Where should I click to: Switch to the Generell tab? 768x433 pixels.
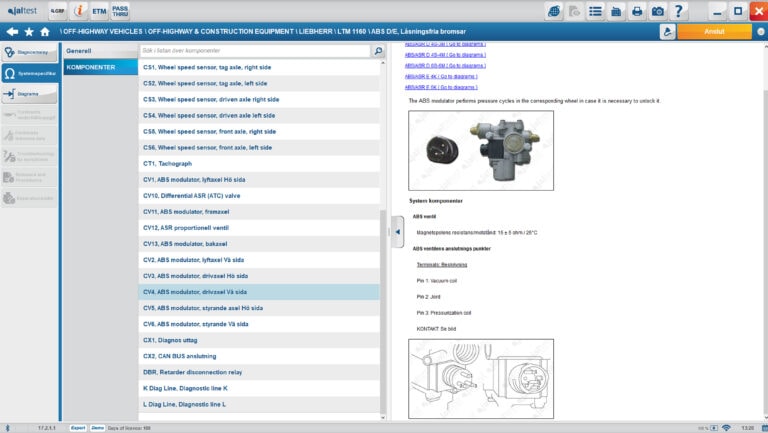pyautogui.click(x=100, y=50)
